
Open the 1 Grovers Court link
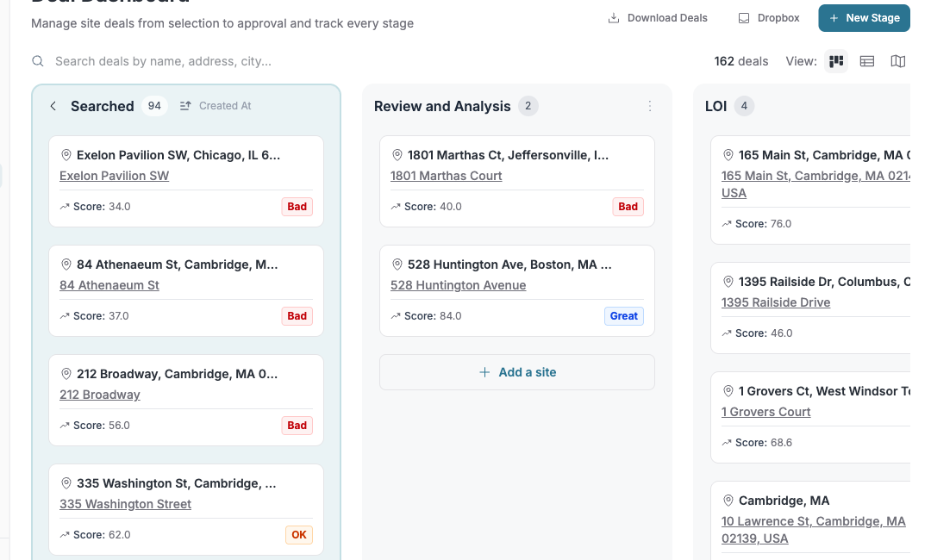click(765, 412)
